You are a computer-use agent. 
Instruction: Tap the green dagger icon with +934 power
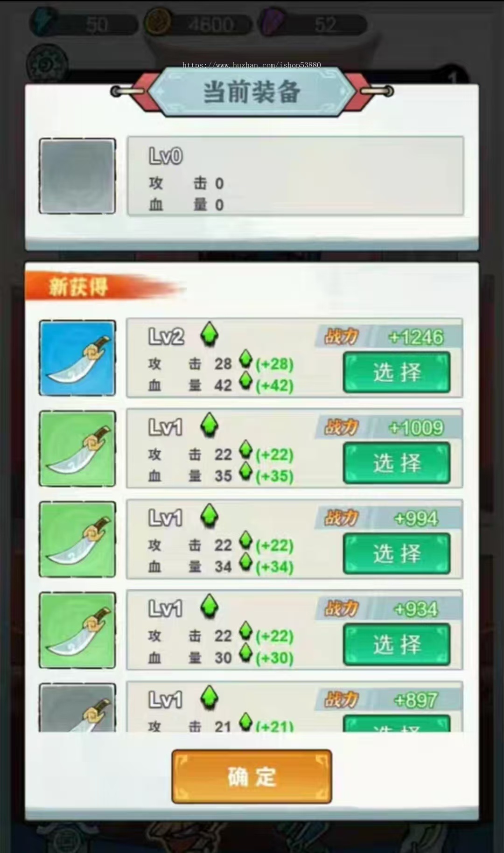[77, 630]
